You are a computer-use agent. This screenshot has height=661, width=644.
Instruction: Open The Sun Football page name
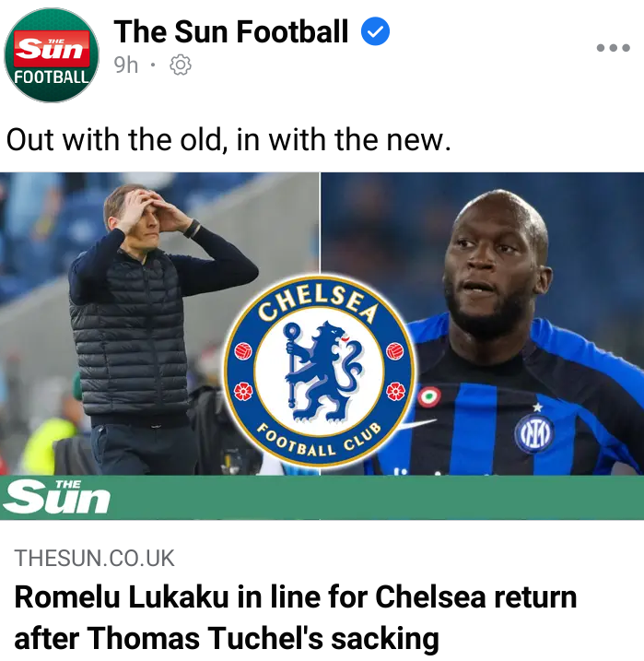tap(231, 31)
